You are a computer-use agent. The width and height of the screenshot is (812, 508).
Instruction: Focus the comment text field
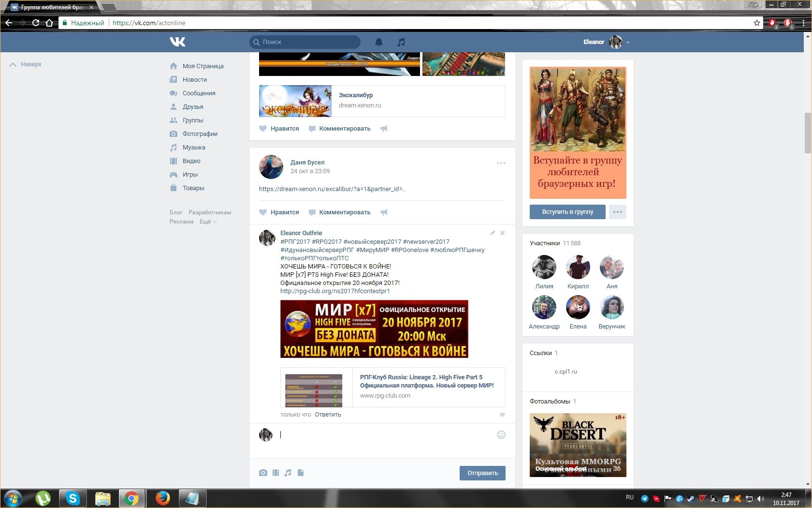tap(387, 435)
